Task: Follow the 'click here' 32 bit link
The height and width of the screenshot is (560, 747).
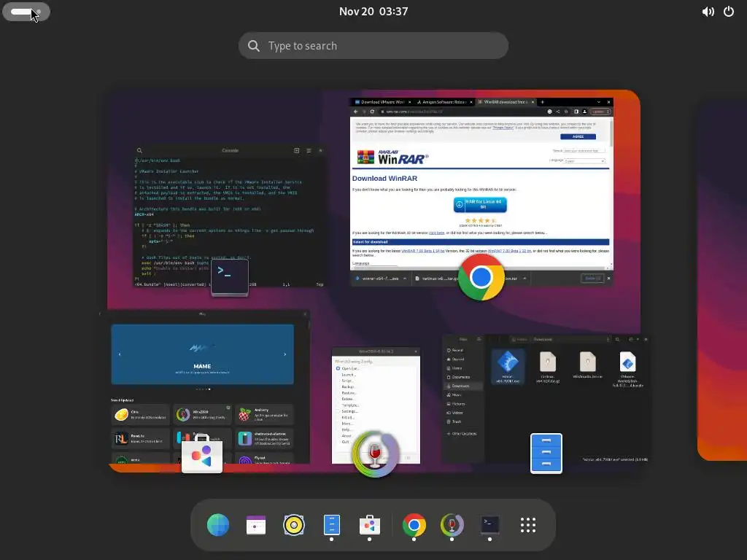Action: pos(436,233)
